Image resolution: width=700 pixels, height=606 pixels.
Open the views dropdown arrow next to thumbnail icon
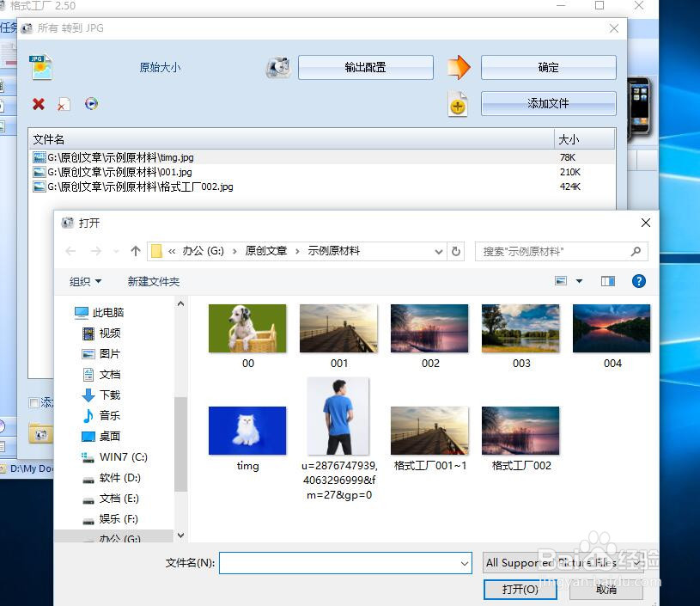pyautogui.click(x=577, y=281)
